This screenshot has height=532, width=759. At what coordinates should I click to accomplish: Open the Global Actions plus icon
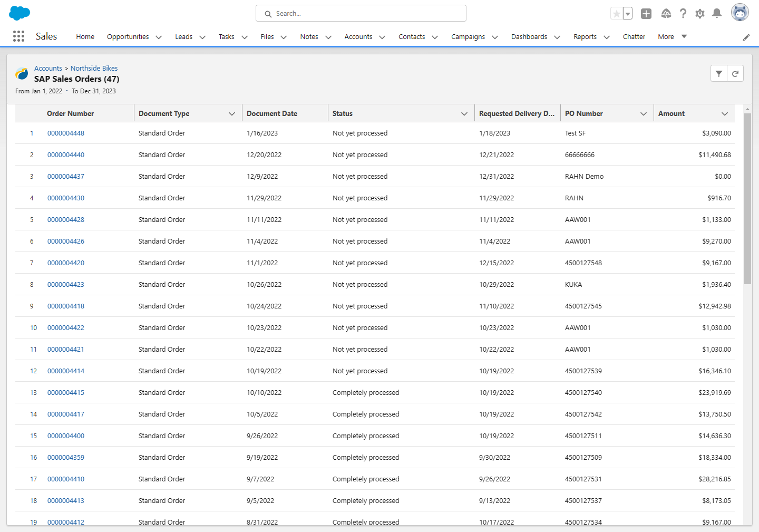pos(646,14)
